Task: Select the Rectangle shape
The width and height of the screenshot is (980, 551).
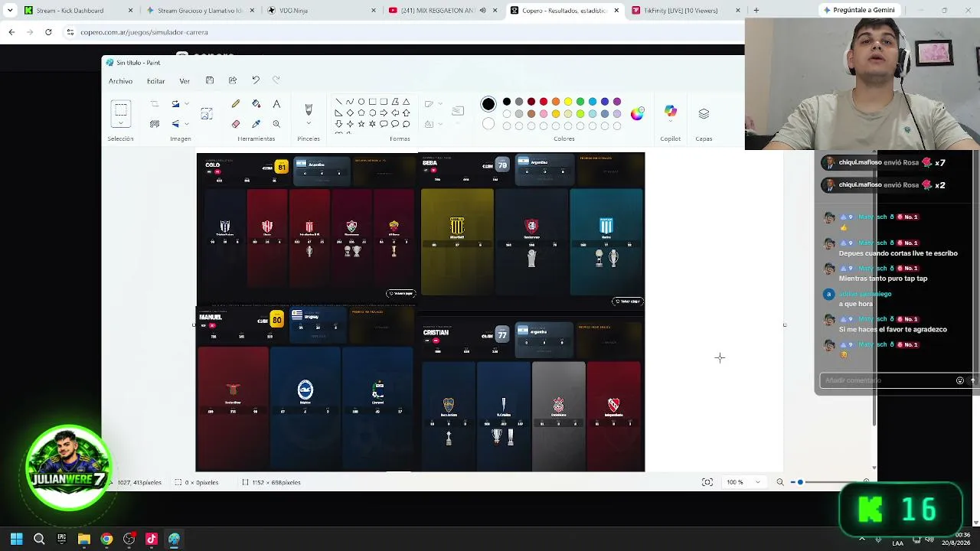Action: [372, 102]
